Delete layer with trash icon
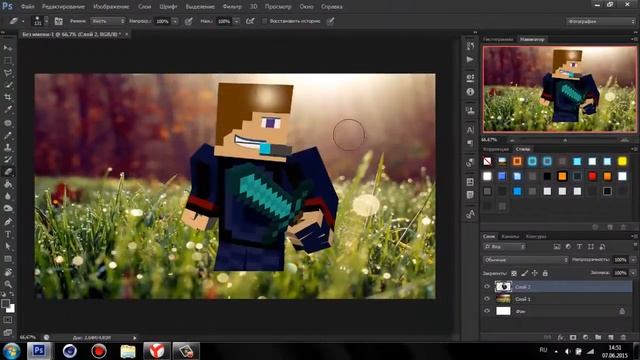The image size is (640, 360). (623, 337)
